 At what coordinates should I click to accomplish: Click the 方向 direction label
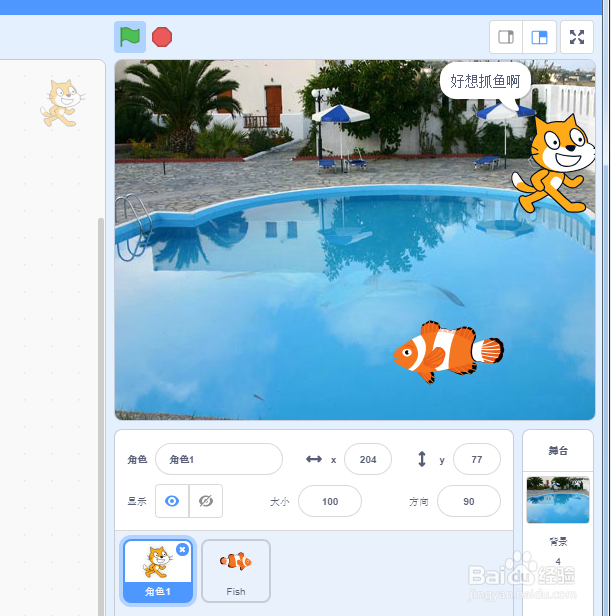(419, 502)
